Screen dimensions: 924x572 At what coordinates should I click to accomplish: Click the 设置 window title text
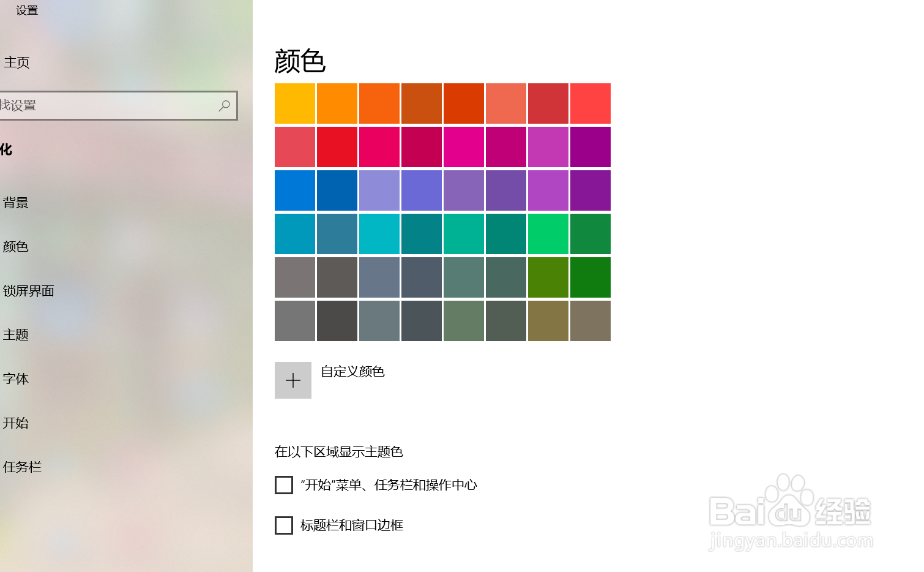coord(27,10)
